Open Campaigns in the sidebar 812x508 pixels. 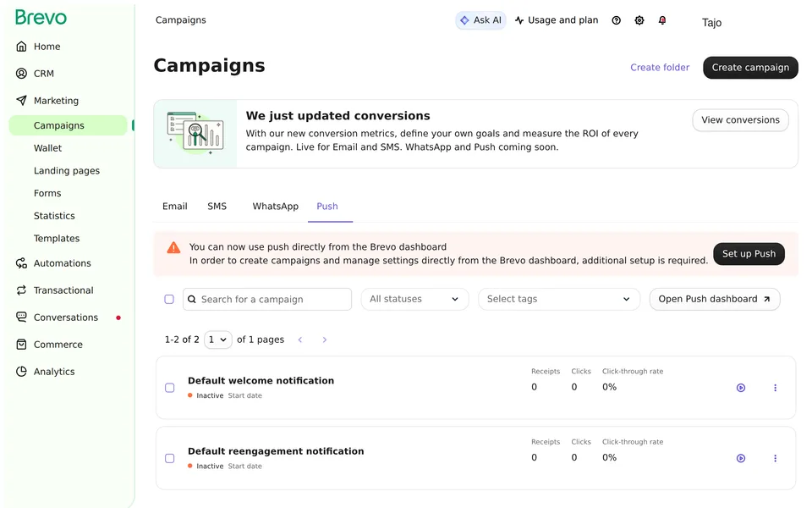(68, 125)
